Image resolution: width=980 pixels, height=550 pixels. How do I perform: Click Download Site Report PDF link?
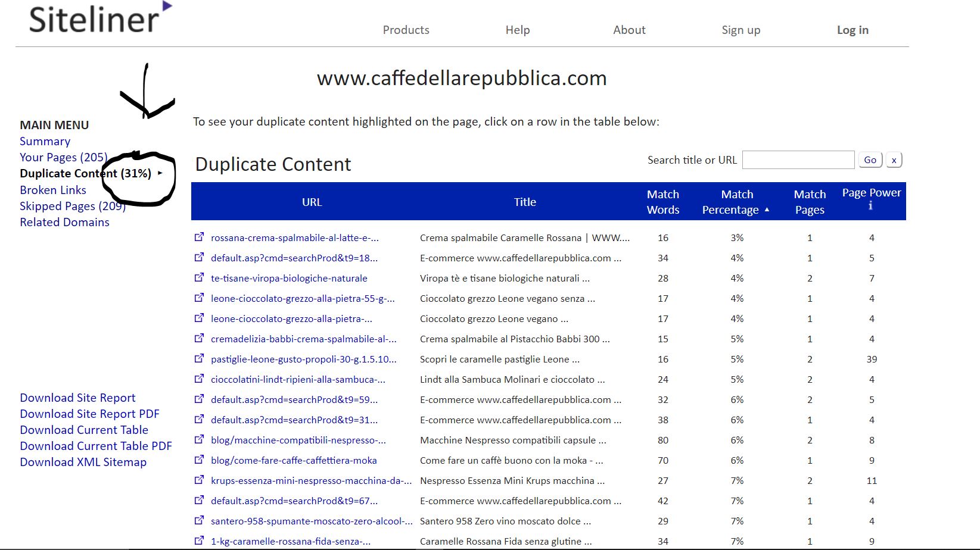(89, 414)
